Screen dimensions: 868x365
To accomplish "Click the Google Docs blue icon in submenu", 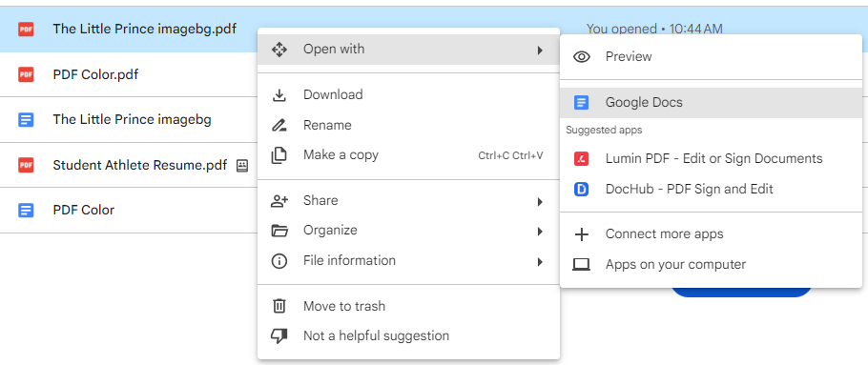I will (581, 103).
